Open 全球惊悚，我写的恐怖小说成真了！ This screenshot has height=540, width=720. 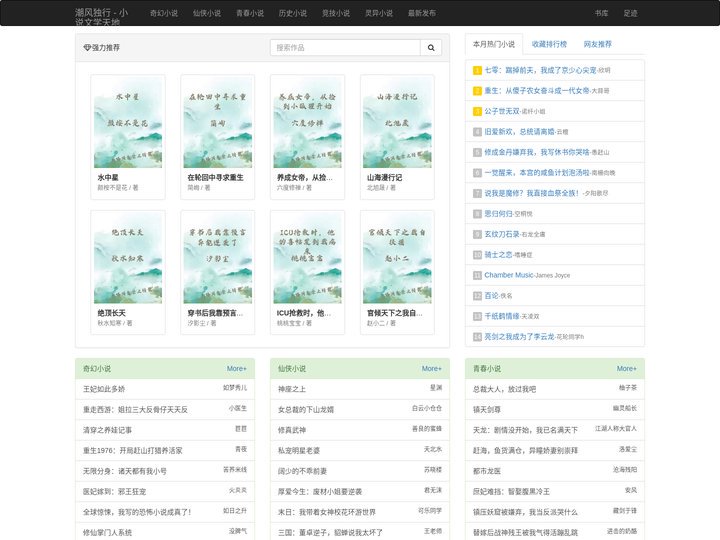[x=137, y=512]
